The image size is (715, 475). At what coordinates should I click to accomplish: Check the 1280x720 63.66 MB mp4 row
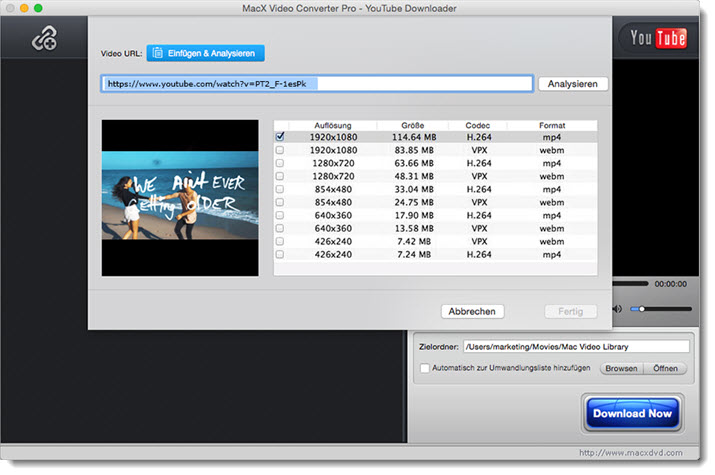click(x=280, y=163)
